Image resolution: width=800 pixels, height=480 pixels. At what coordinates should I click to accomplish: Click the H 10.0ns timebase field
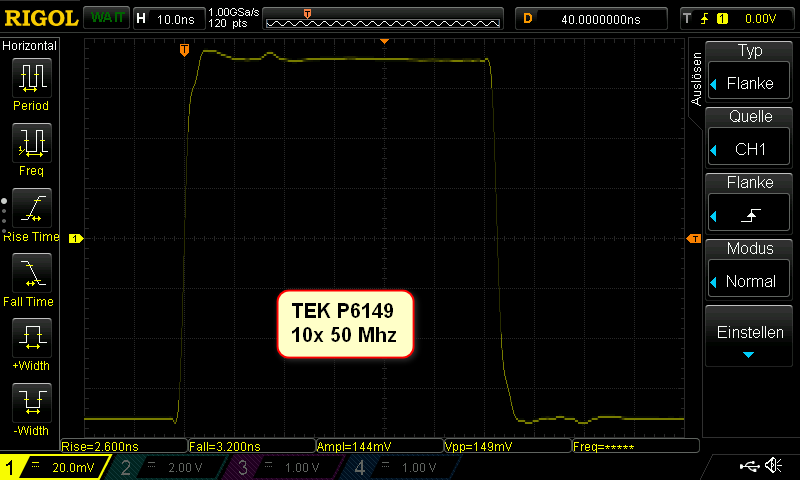(x=169, y=19)
